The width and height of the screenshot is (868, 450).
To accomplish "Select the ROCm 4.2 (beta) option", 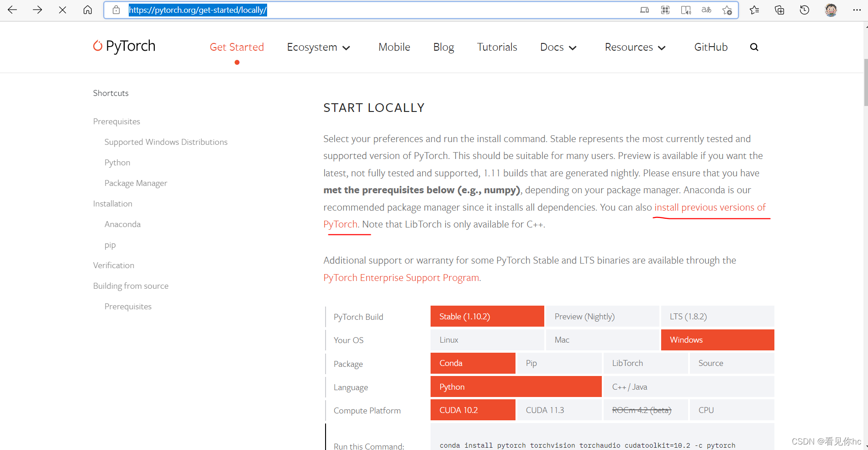I will [646, 410].
